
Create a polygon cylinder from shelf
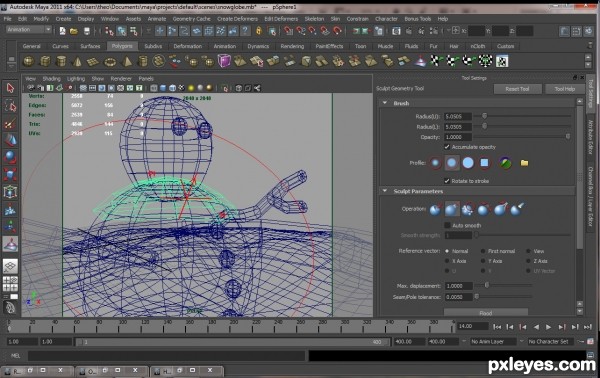[61, 61]
